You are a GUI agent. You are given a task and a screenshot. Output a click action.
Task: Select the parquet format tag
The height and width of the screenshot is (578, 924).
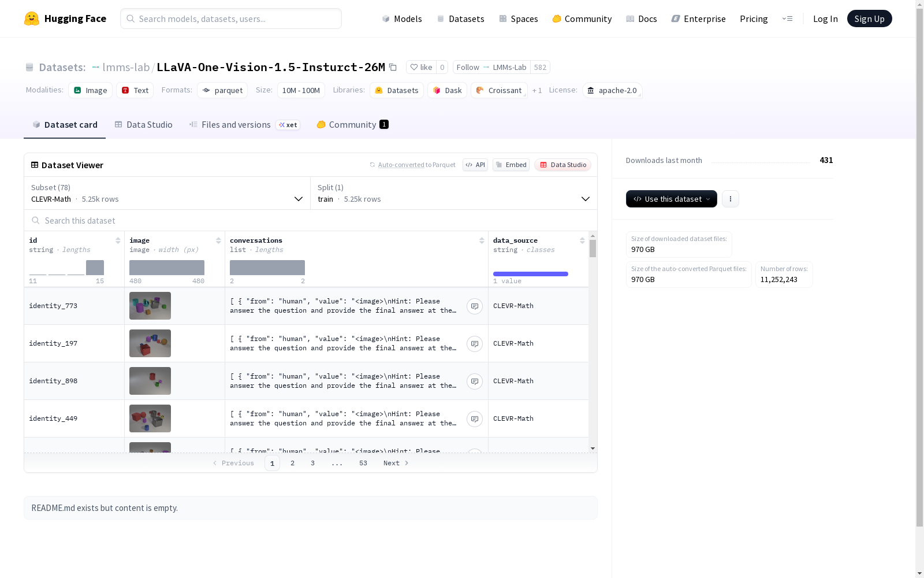pyautogui.click(x=222, y=90)
